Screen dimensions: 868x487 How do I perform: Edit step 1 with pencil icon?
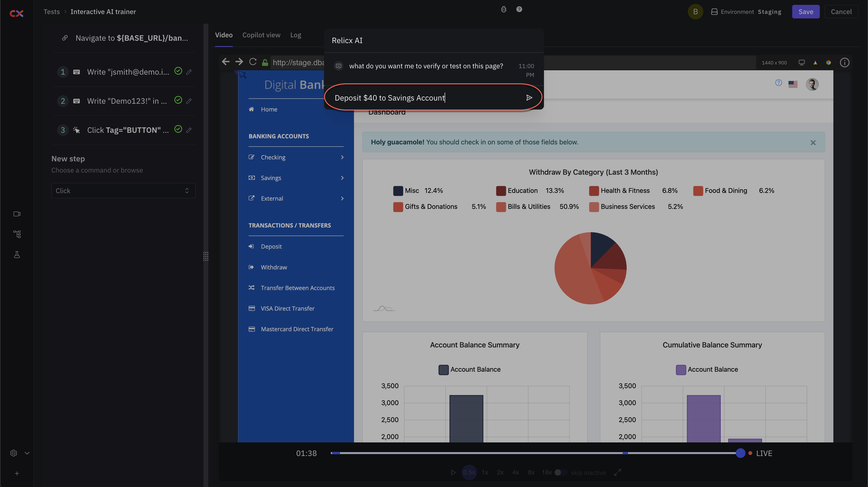pos(189,72)
